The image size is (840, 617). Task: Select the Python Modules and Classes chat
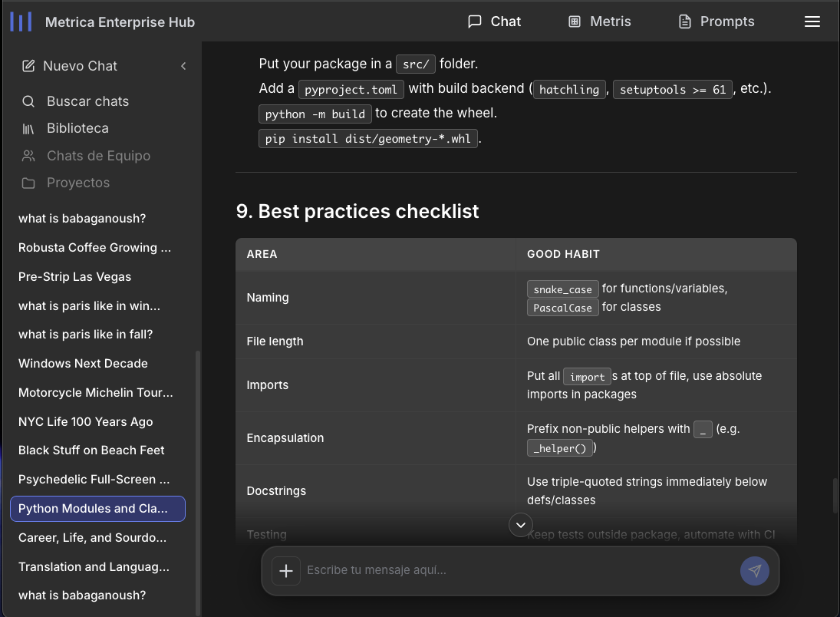[97, 509]
